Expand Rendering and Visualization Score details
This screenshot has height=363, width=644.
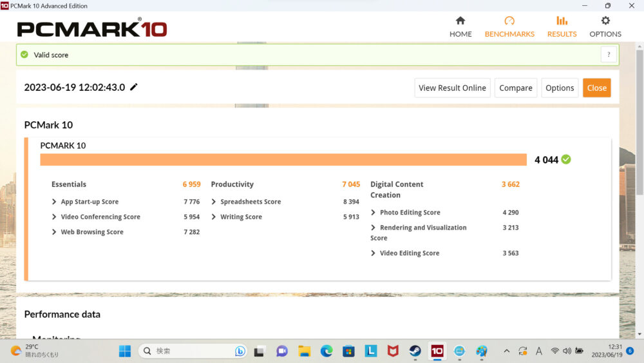click(x=373, y=228)
